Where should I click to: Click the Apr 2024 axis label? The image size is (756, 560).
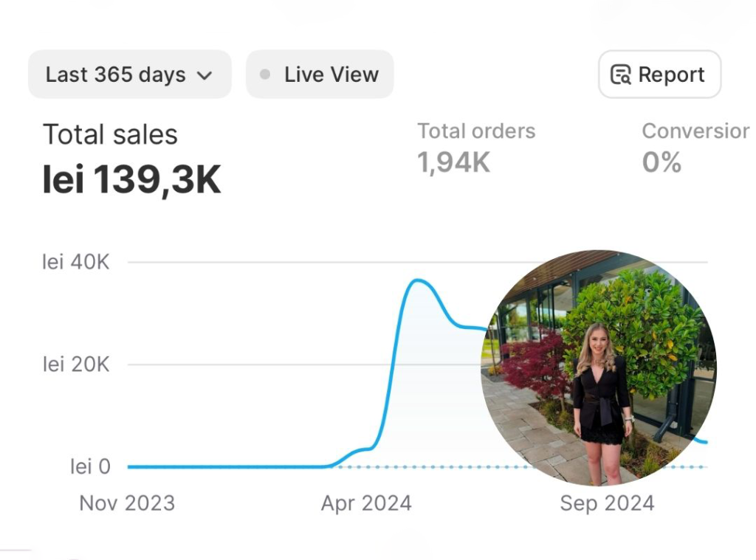[366, 503]
